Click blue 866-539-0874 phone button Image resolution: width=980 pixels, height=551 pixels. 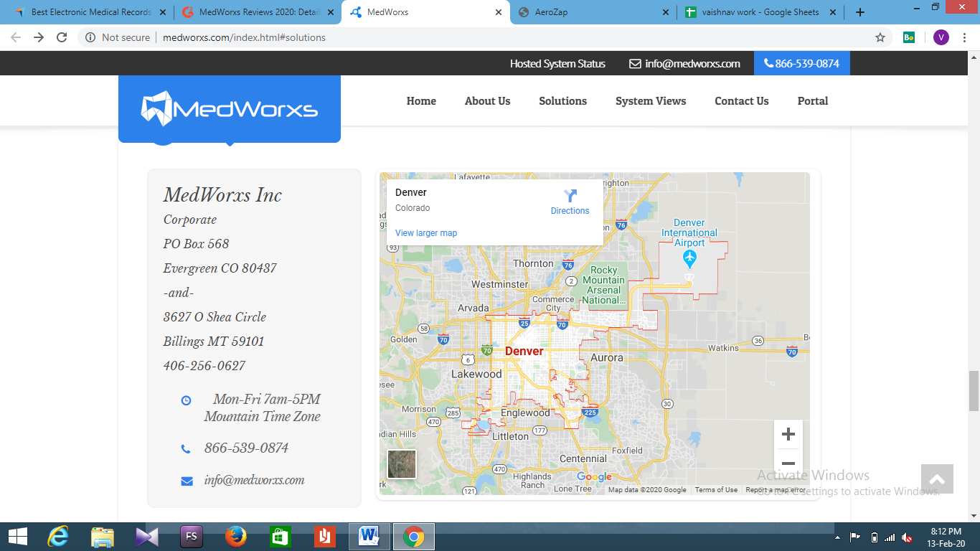802,63
